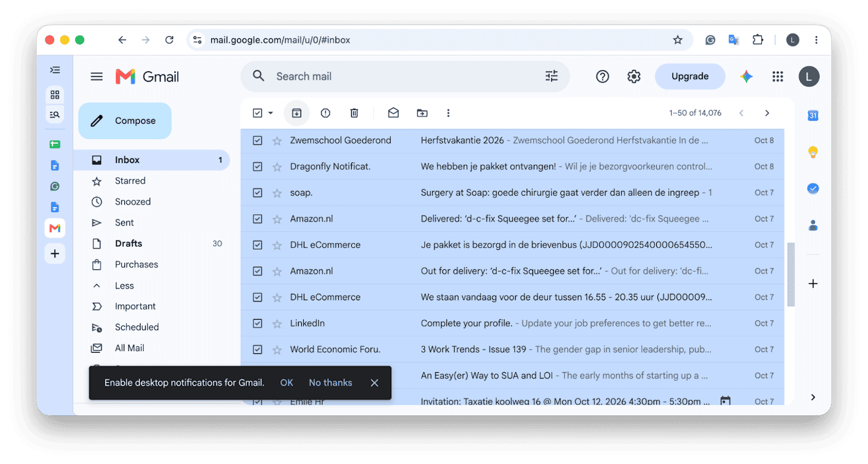Star the LinkedIn email
The height and width of the screenshot is (464, 868).
[x=277, y=323]
